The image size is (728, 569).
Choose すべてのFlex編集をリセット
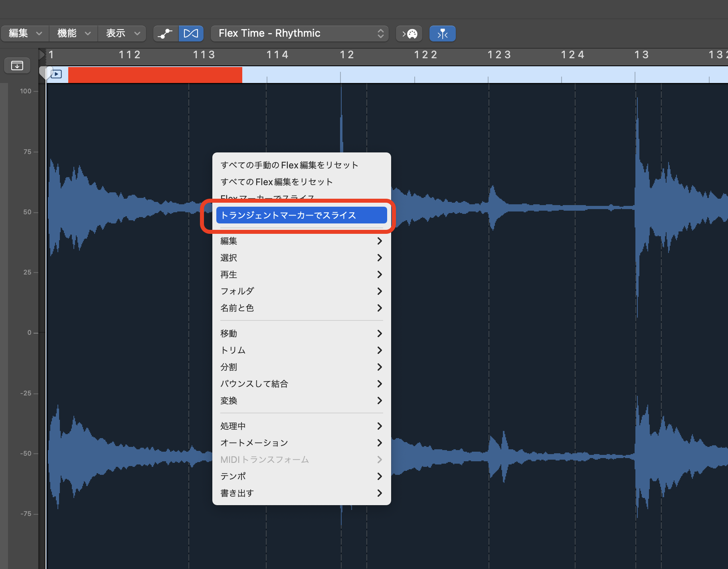coord(277,182)
